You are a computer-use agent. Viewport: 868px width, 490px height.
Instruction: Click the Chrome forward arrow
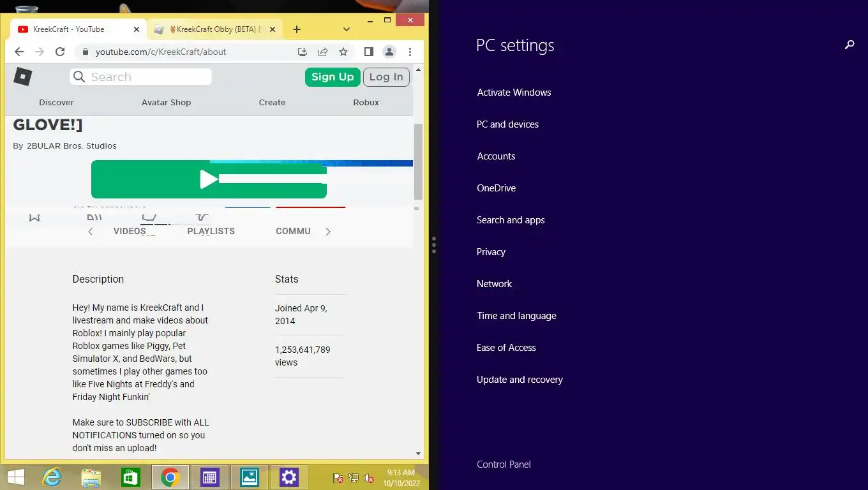pos(40,52)
